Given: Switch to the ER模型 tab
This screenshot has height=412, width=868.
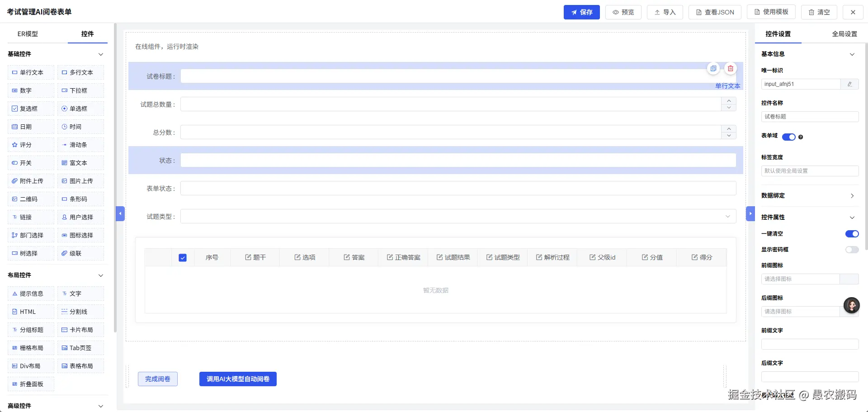Looking at the screenshot, I should [x=28, y=34].
